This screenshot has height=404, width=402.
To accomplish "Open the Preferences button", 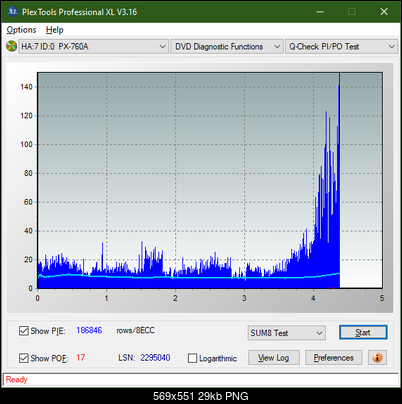I will point(333,358).
